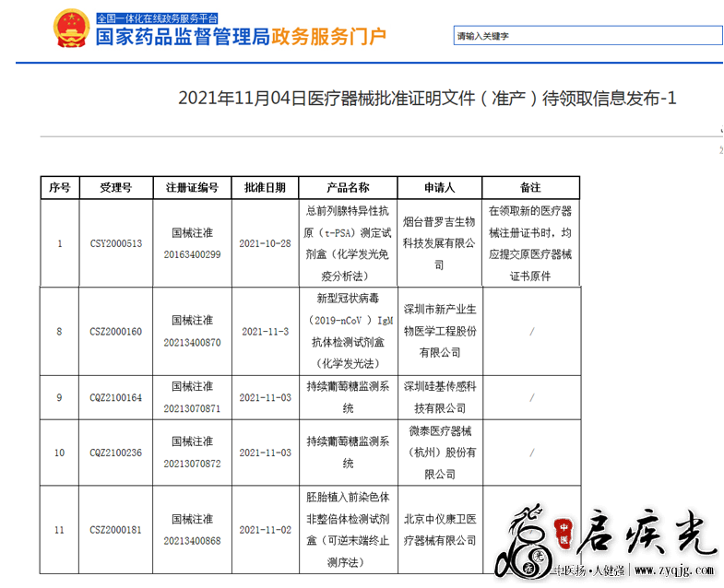Image resolution: width=724 pixels, height=588 pixels.
Task: Open the 国家药品监督管理局政务服务门户 title link
Action: [x=241, y=37]
